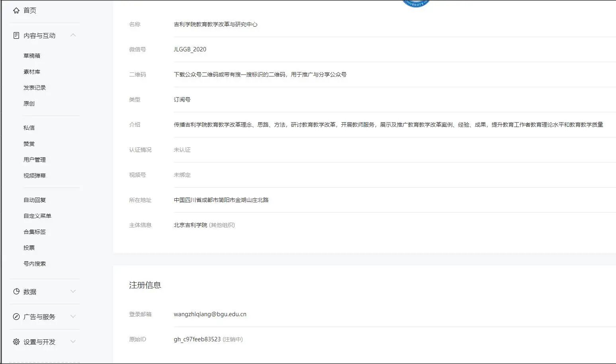Click the pie chart icon next to 数据

16,292
